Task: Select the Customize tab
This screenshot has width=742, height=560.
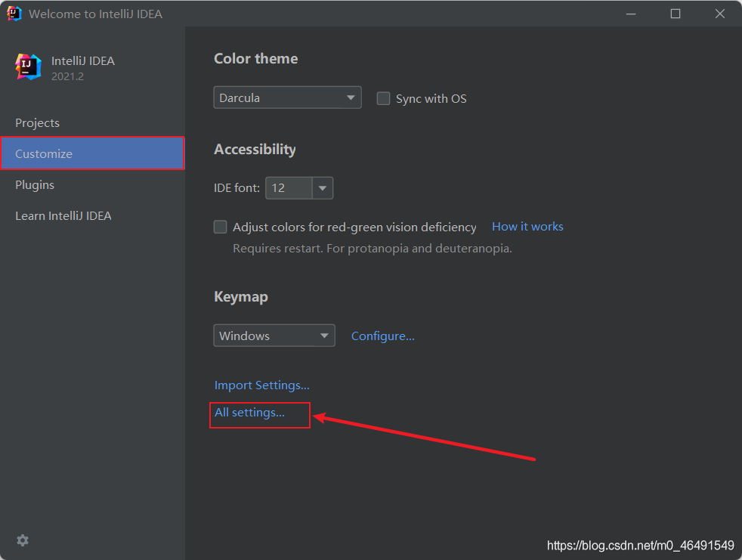Action: coord(92,153)
